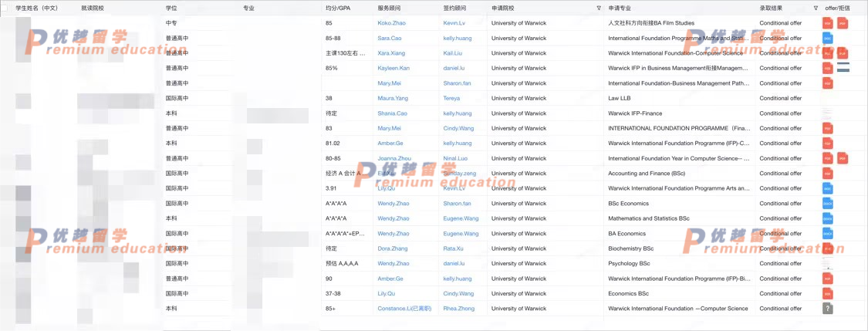Viewport: 868px width, 331px height.
Task: Open image thumbnail in Warwick IFP Business Management row
Action: tap(843, 68)
